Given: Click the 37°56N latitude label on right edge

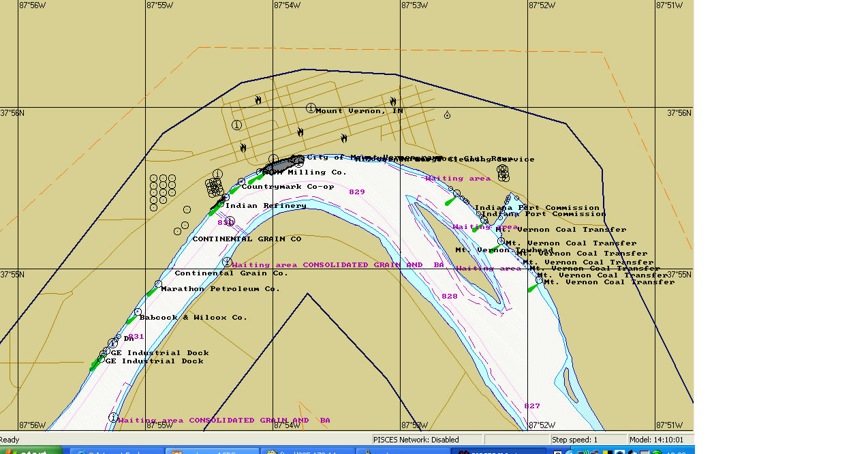Looking at the screenshot, I should 679,113.
